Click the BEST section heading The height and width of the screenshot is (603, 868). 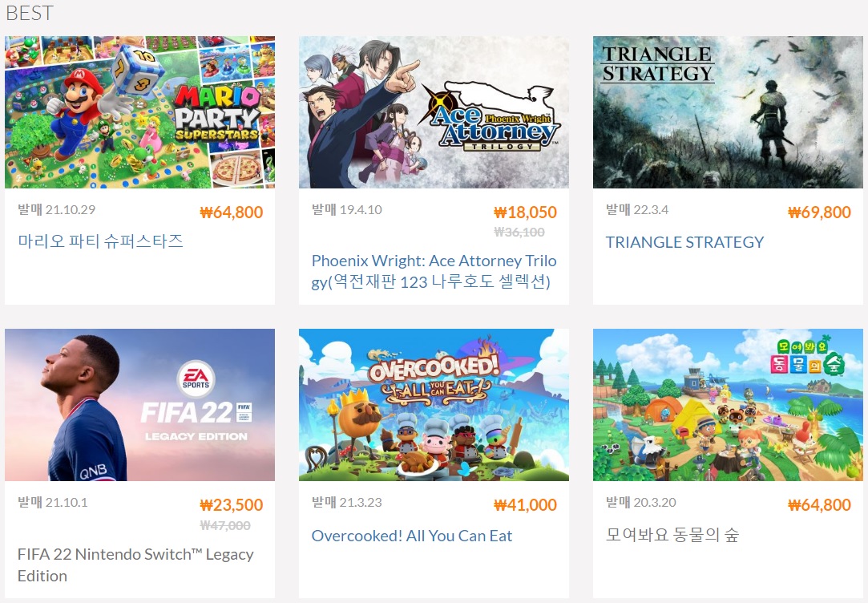coord(30,13)
